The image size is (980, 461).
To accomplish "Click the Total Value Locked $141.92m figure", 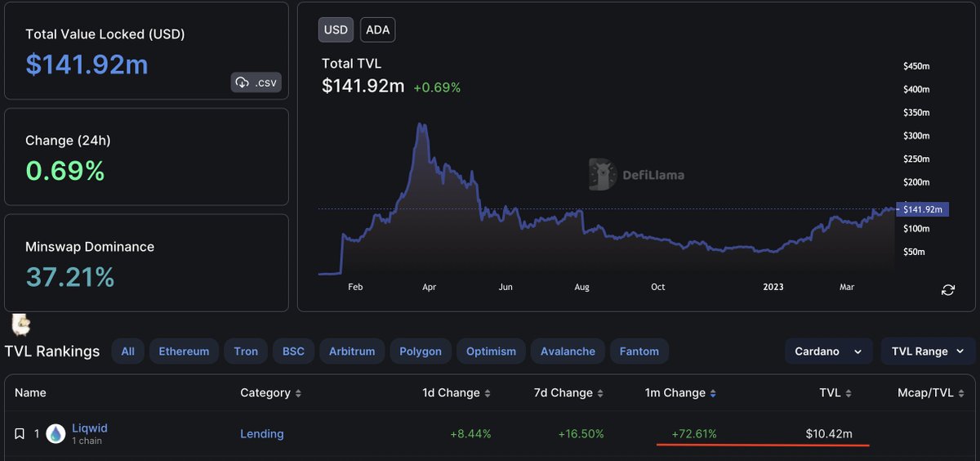I will (x=87, y=65).
